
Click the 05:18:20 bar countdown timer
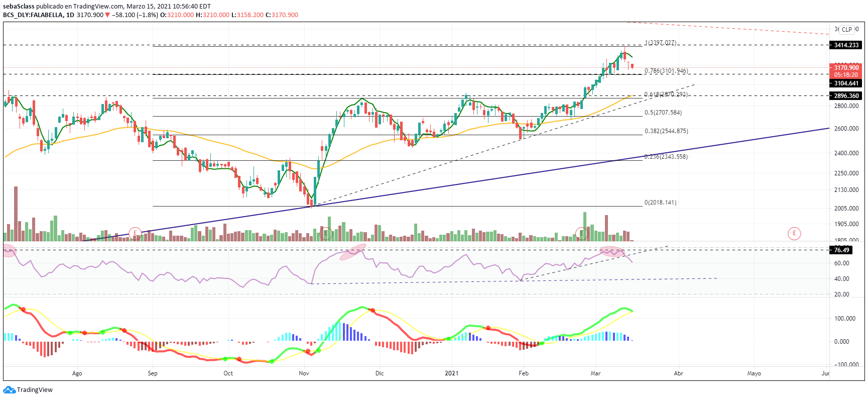coord(846,75)
